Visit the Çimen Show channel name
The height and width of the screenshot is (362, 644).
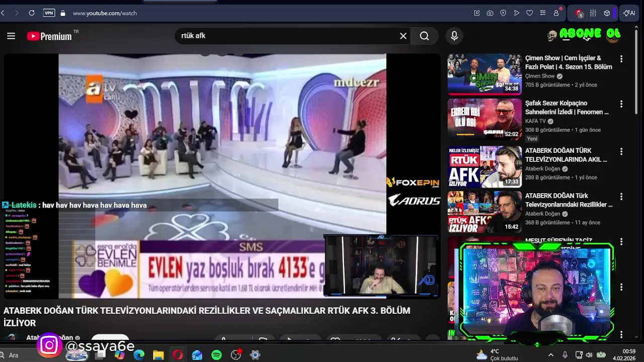click(x=540, y=76)
